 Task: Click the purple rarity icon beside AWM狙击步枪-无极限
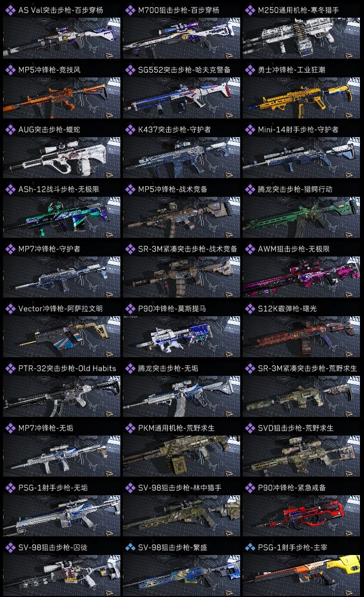tap(250, 249)
